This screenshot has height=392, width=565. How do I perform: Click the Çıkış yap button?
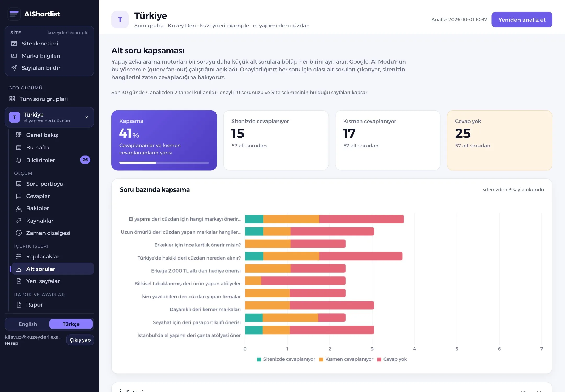coord(80,340)
